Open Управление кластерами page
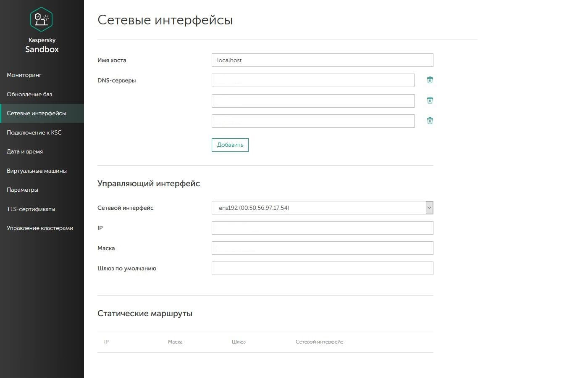This screenshot has width=588, height=378. [x=40, y=228]
